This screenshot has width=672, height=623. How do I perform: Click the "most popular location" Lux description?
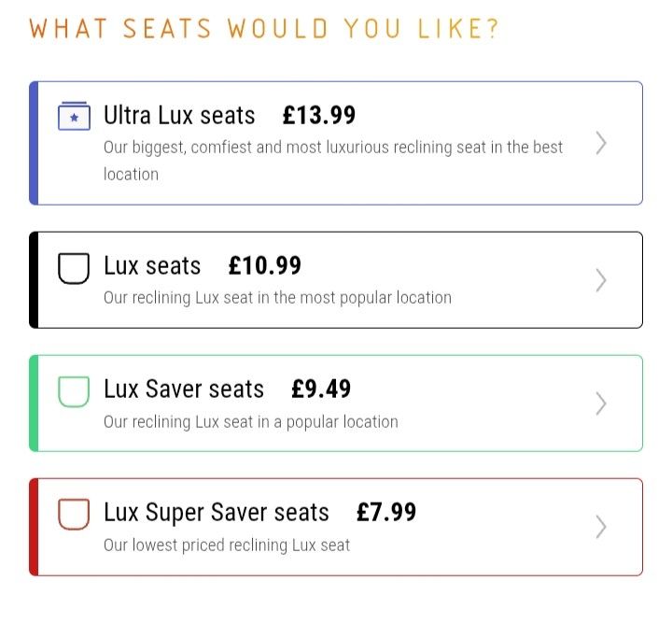(x=277, y=298)
